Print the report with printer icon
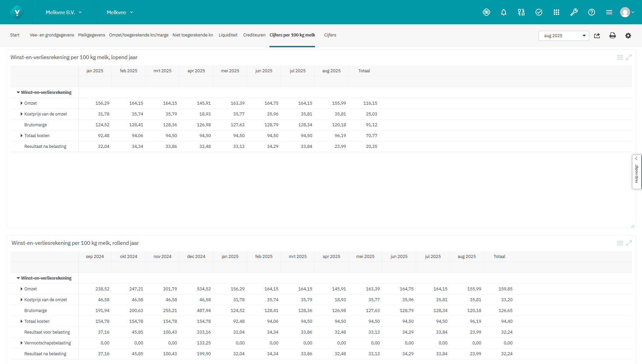 (x=612, y=36)
